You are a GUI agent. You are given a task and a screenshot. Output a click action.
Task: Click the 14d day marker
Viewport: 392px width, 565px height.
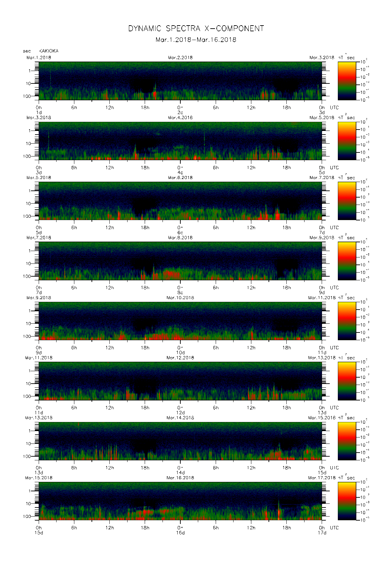pos(180,473)
